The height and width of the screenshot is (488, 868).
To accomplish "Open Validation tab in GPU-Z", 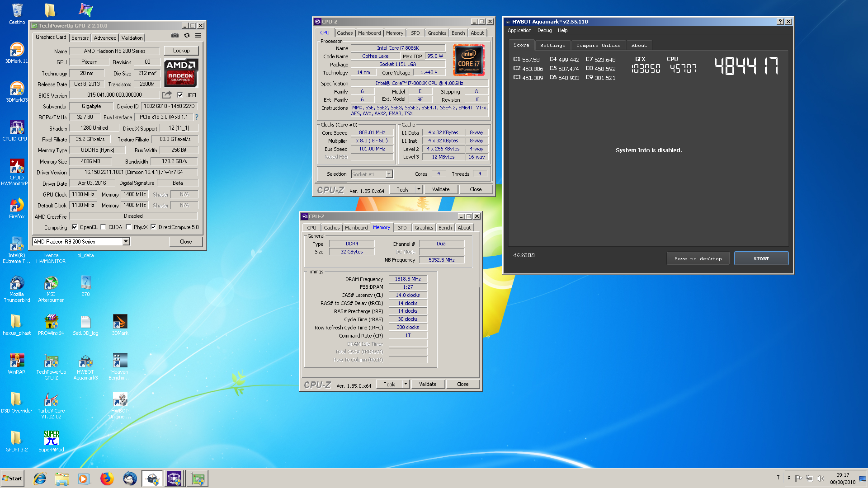I will click(132, 38).
